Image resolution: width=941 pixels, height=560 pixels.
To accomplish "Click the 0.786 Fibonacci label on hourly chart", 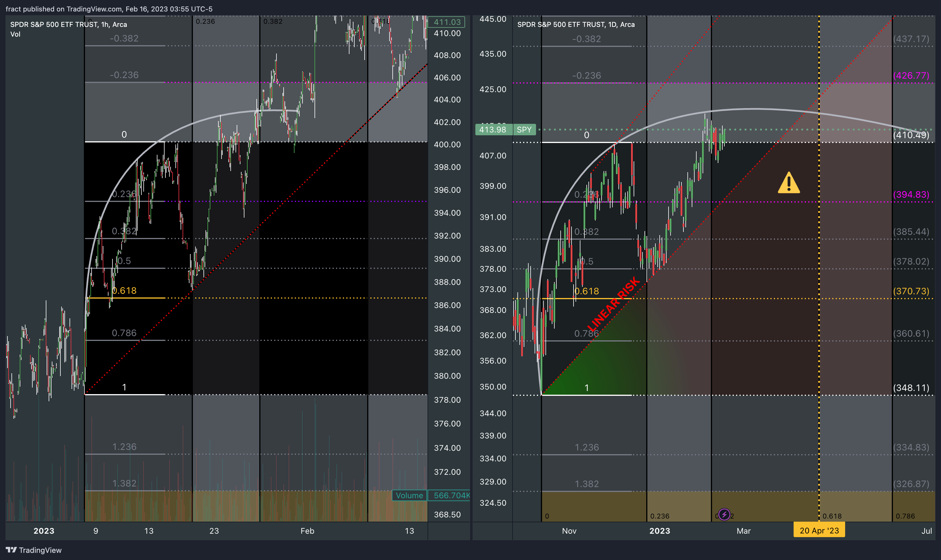I will pyautogui.click(x=124, y=333).
